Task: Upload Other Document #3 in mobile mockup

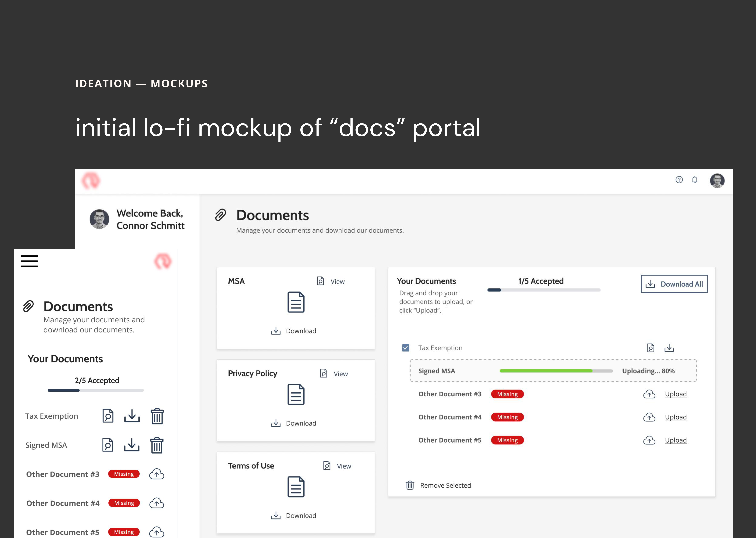Action: click(x=157, y=474)
